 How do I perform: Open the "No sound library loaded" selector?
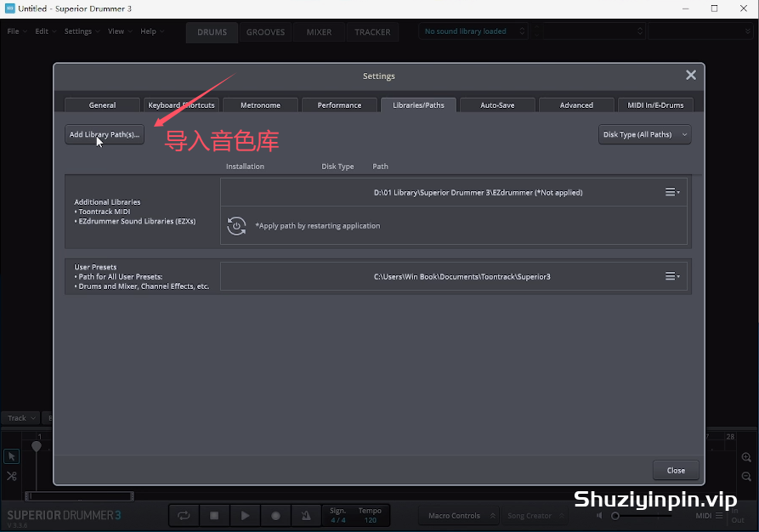click(x=473, y=31)
